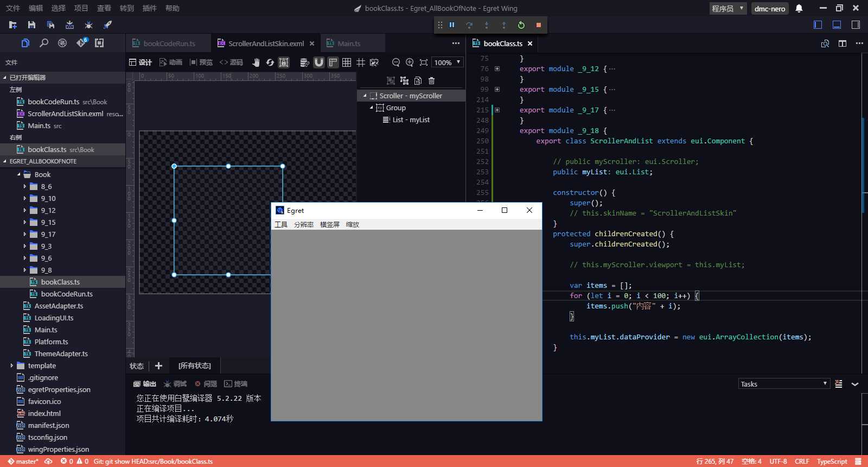Open the notifications bell
The width and height of the screenshot is (868, 467).
799,8
